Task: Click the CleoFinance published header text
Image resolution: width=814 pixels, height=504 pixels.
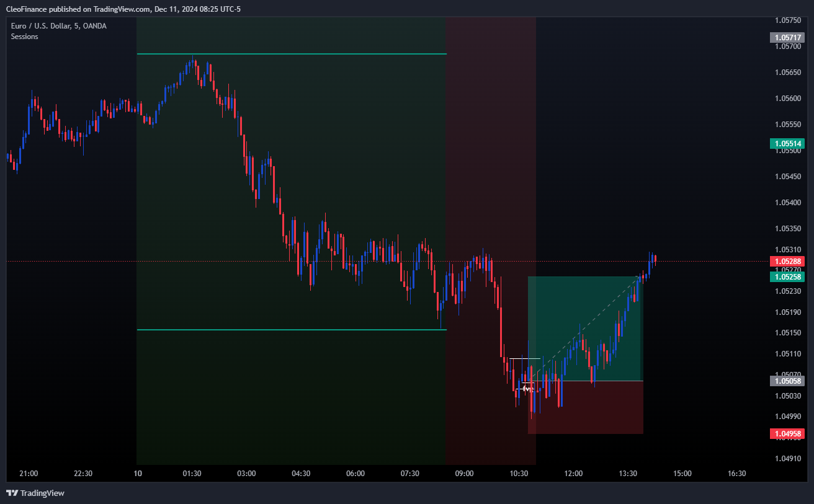Action: pyautogui.click(x=123, y=9)
